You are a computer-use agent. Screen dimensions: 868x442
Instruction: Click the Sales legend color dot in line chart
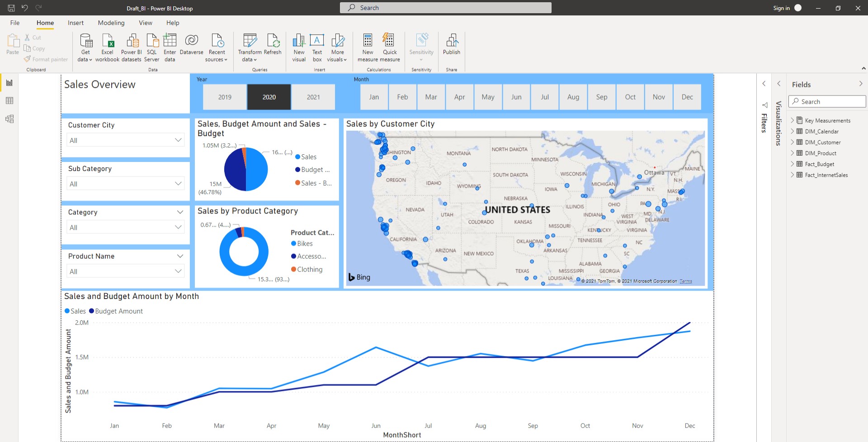pos(67,311)
